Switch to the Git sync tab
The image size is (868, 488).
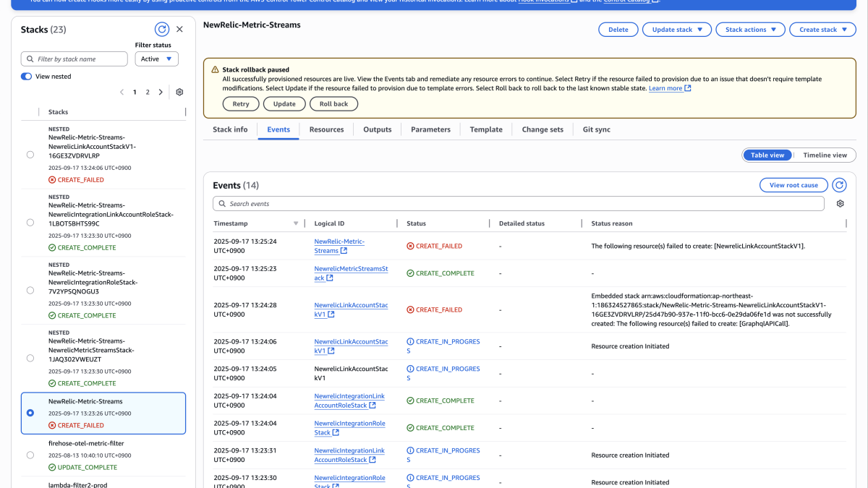(x=597, y=129)
